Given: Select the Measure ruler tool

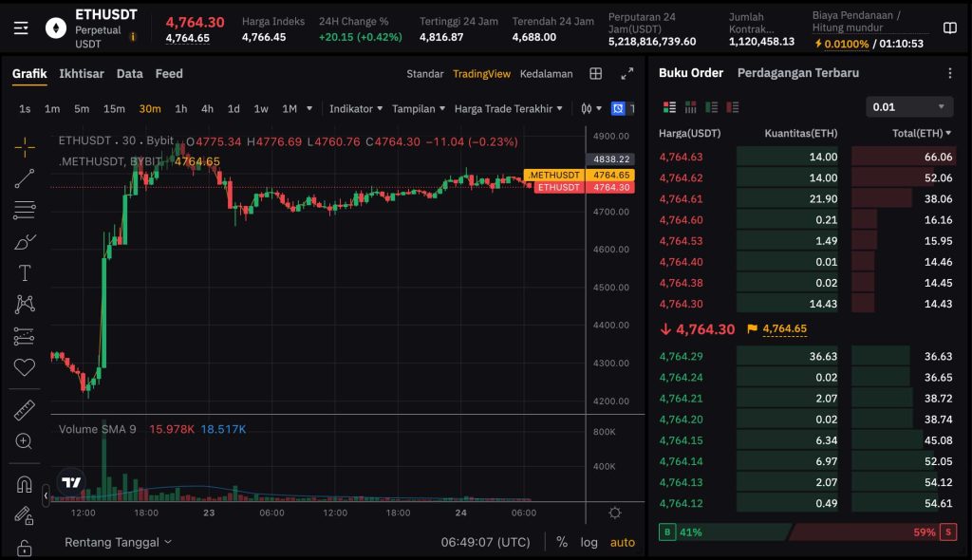Looking at the screenshot, I should [25, 409].
